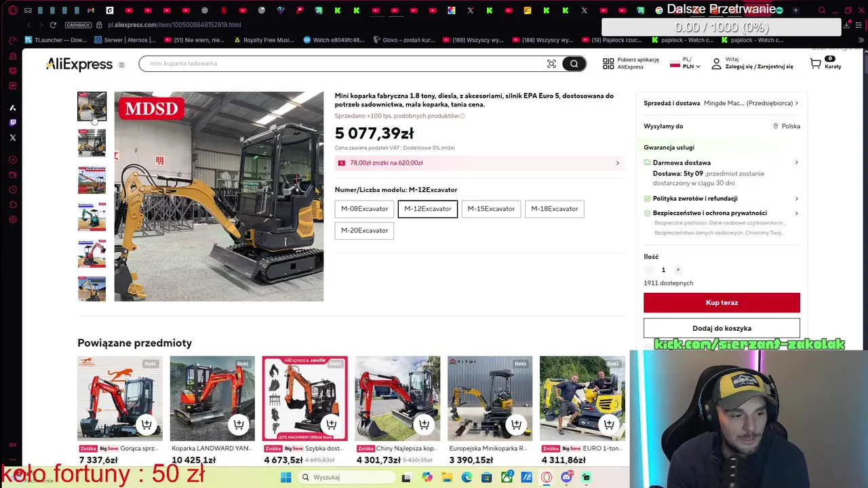Click the CASHBACK badge in address bar
868x488 pixels.
coord(78,25)
